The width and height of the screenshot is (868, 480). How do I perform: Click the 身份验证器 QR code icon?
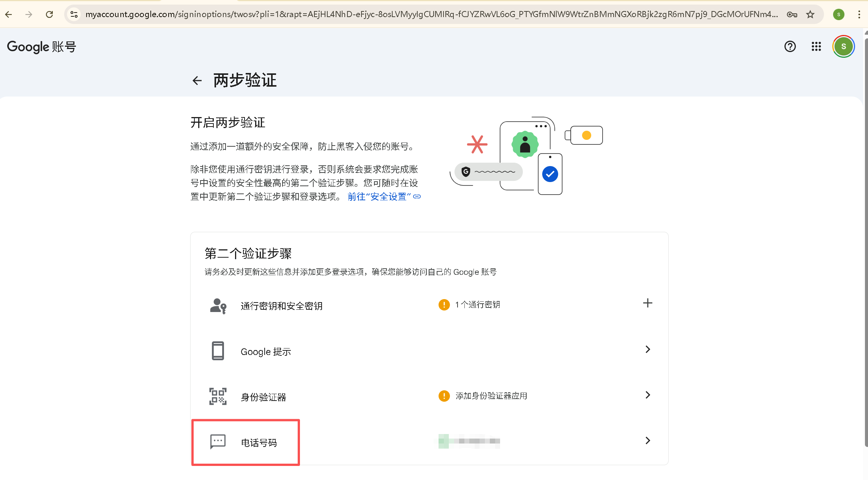[x=218, y=396]
